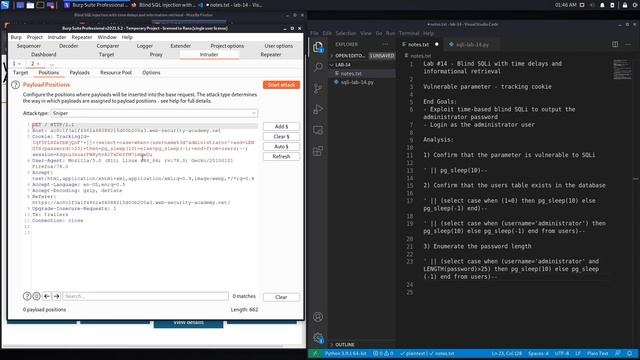Image resolution: width=640 pixels, height=360 pixels.
Task: Open VS Code notifications bell icon
Action: click(x=630, y=353)
